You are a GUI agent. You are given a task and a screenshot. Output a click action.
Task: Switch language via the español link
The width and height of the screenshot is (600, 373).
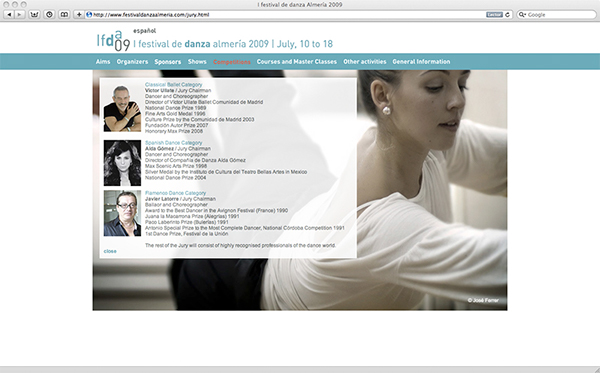click(144, 31)
